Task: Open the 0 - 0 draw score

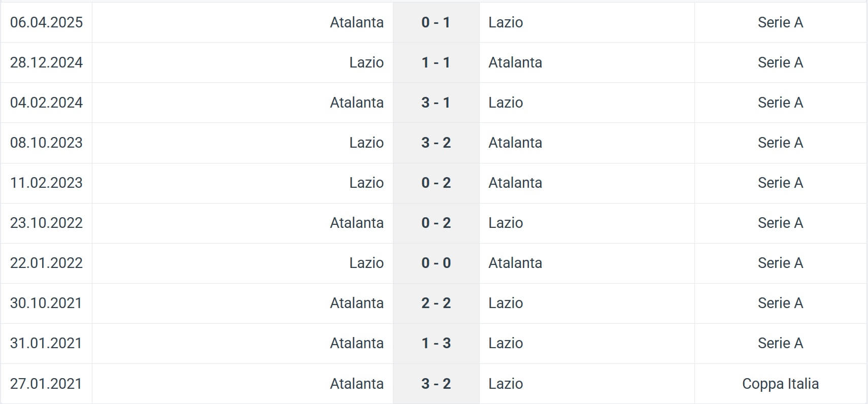Action: (x=436, y=263)
